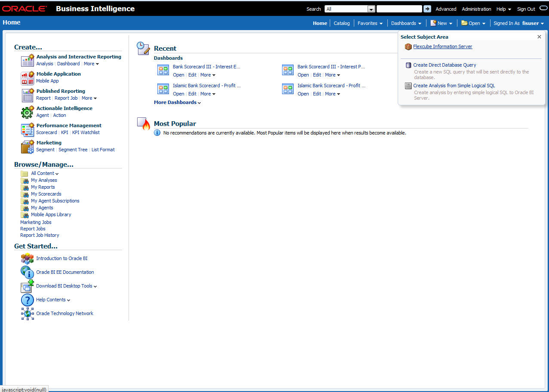Image resolution: width=549 pixels, height=392 pixels.
Task: Click Open for Bank Scorecard III - Interest P...
Action: pos(303,75)
